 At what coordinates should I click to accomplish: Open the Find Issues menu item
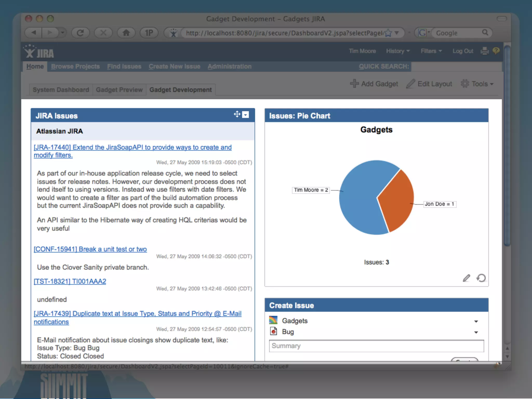[124, 66]
